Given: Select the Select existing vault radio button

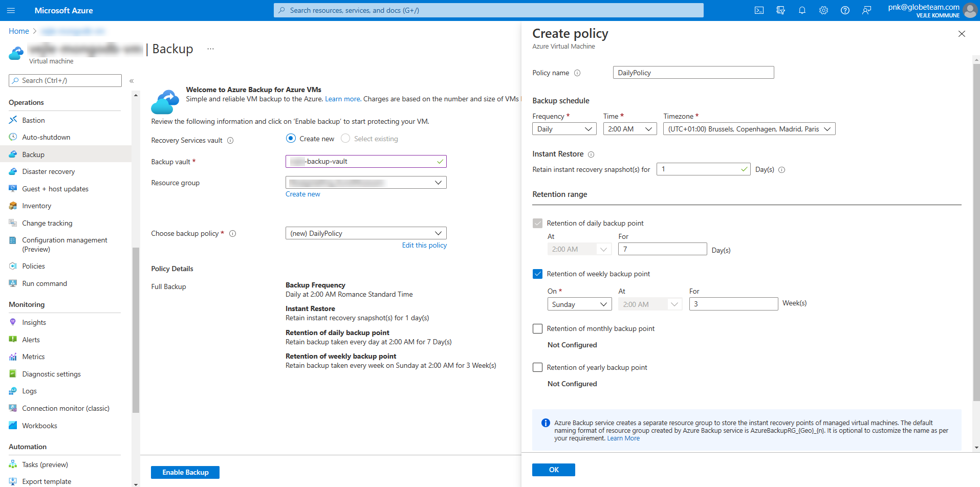Looking at the screenshot, I should click(345, 138).
